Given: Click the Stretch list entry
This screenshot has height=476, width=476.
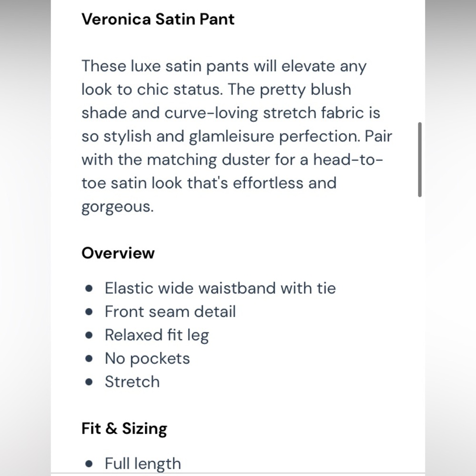Looking at the screenshot, I should pos(132,382).
